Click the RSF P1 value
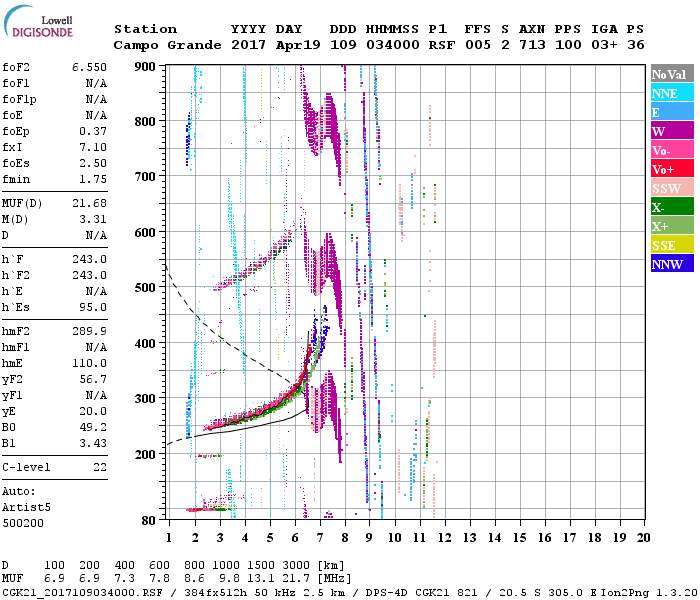Image resolution: width=700 pixels, height=600 pixels. click(442, 45)
